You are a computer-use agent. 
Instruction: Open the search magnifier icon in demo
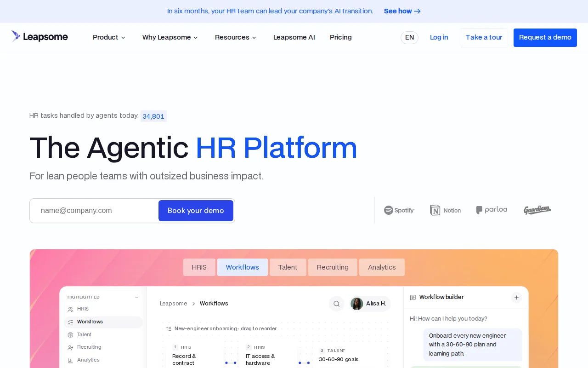(336, 304)
